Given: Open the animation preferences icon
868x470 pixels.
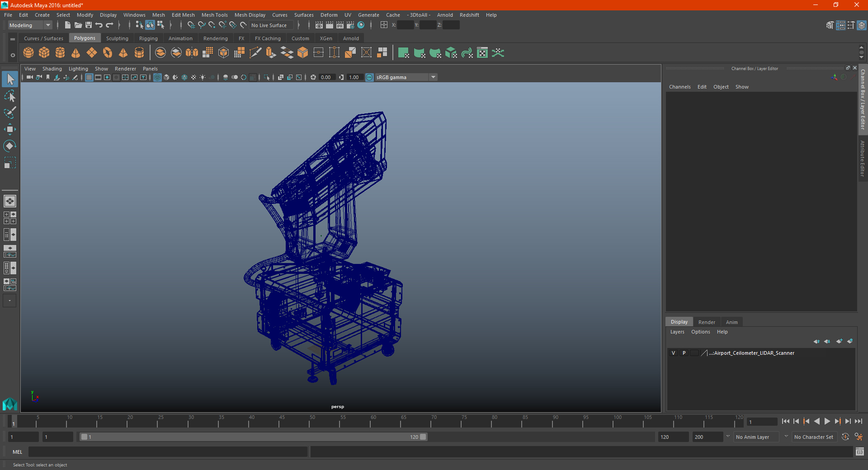Looking at the screenshot, I should pyautogui.click(x=859, y=437).
